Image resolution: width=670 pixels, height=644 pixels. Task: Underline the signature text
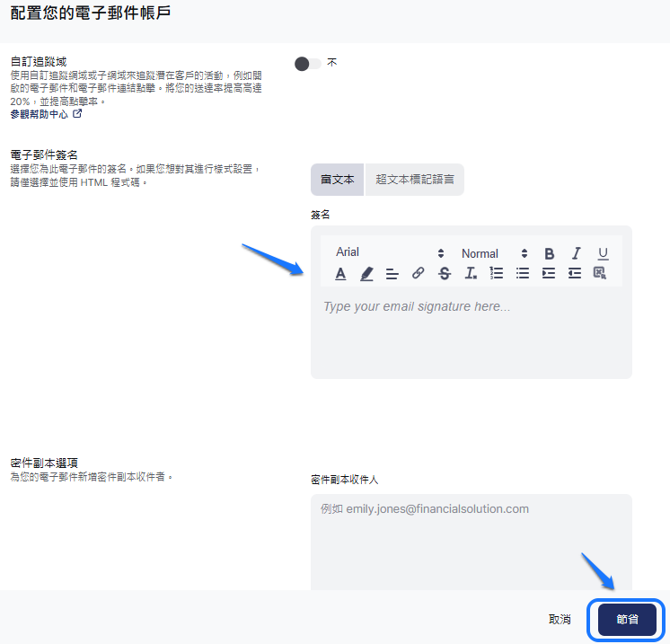click(x=603, y=253)
